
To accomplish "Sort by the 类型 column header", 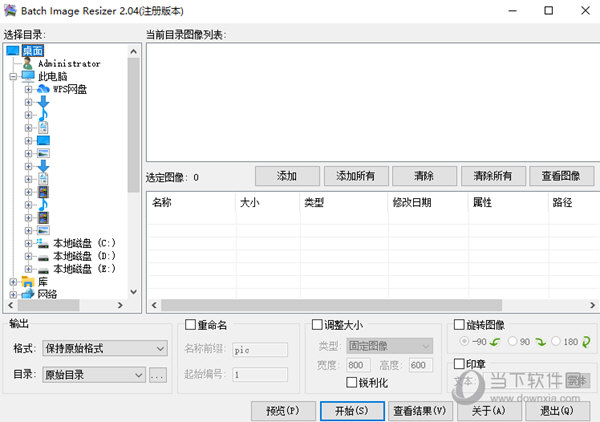I will point(344,202).
